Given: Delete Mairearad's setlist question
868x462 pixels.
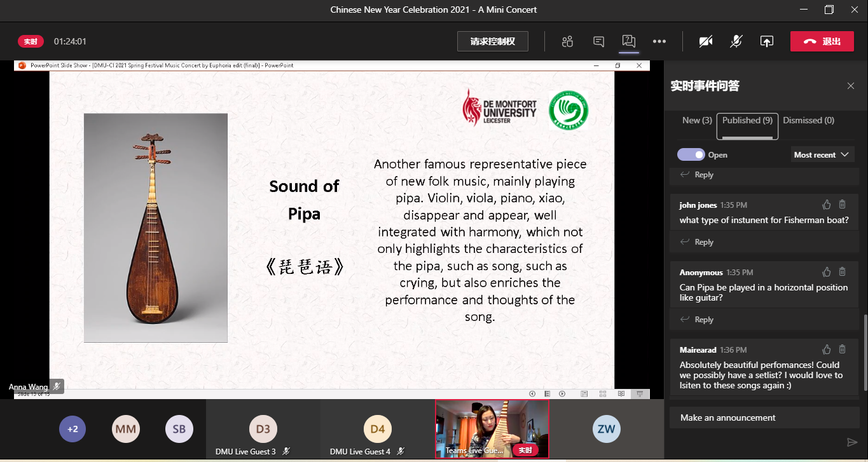Looking at the screenshot, I should pyautogui.click(x=842, y=350).
